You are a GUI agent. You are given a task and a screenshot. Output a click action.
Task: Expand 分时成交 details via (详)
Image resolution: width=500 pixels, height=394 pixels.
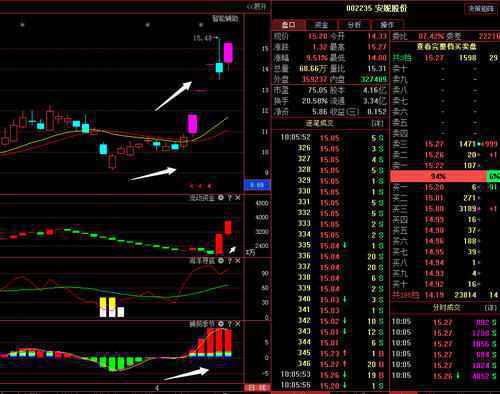(490, 308)
